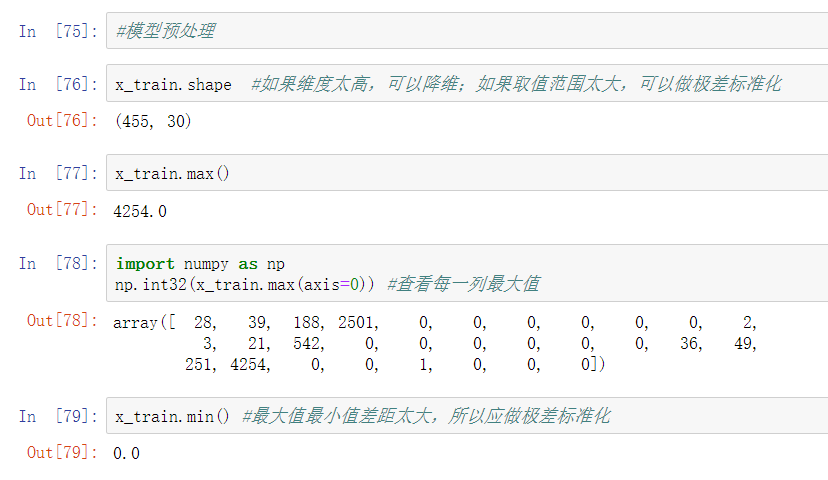Select the x_train.min() code cell

tap(467, 416)
